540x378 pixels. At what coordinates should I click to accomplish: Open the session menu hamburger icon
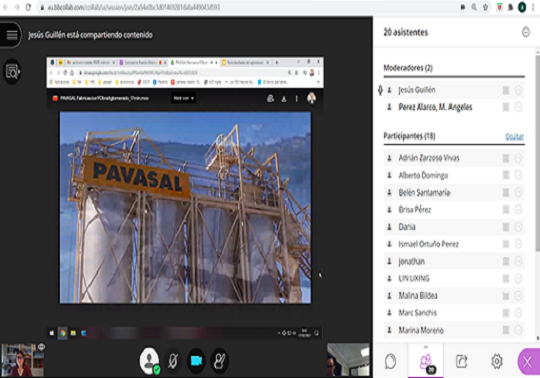click(11, 35)
